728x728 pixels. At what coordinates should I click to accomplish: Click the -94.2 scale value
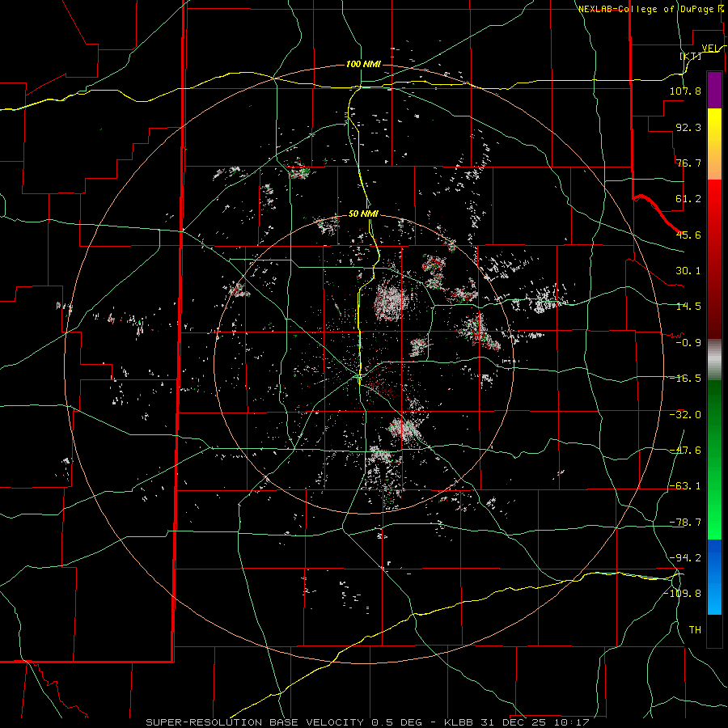point(685,558)
